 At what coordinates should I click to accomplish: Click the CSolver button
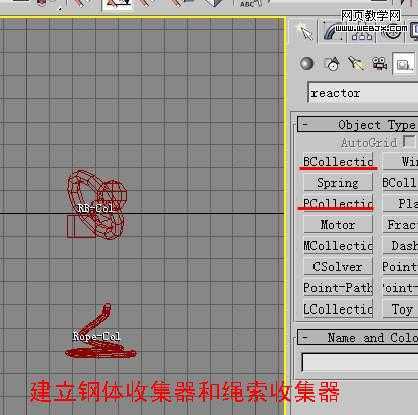point(338,267)
